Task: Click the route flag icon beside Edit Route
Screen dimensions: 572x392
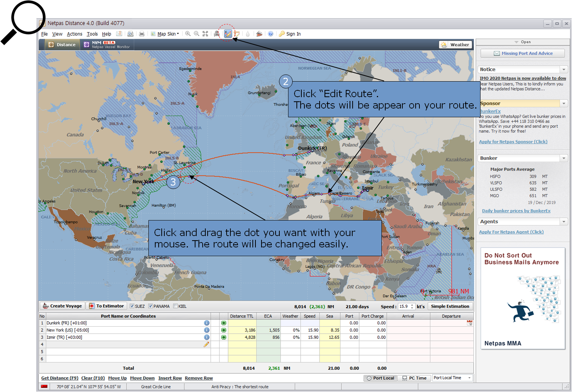Action: [x=237, y=34]
